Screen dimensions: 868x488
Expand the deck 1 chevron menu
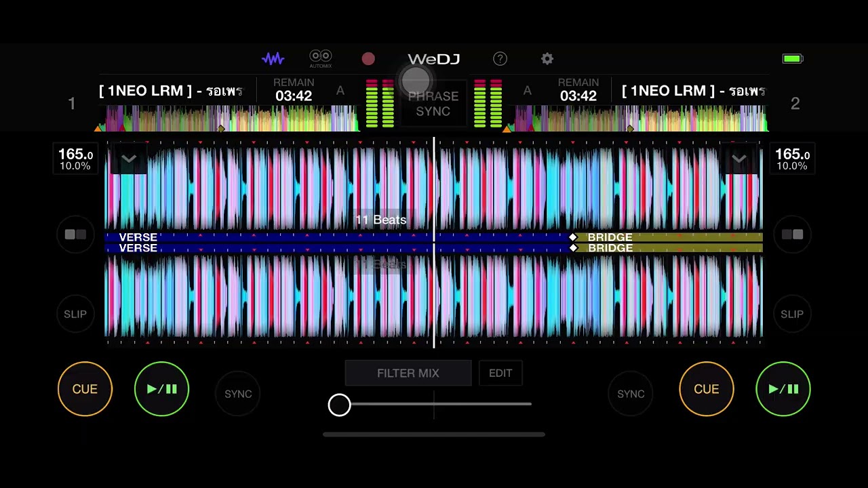pos(129,159)
